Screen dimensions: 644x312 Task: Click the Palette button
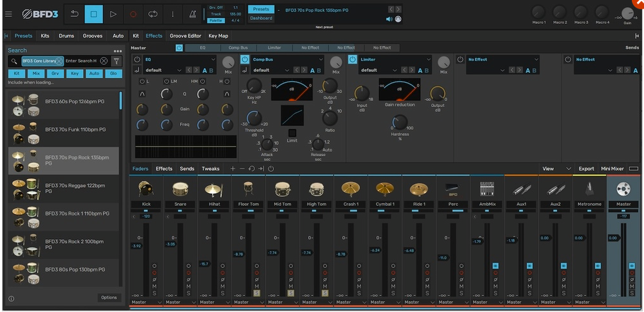click(216, 20)
